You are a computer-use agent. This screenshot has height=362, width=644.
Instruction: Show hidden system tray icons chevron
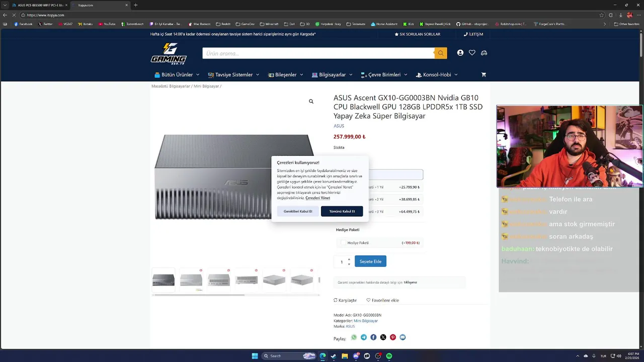point(578,356)
